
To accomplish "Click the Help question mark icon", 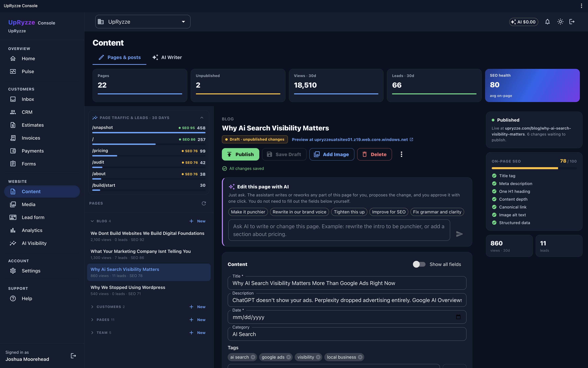I will (13, 298).
